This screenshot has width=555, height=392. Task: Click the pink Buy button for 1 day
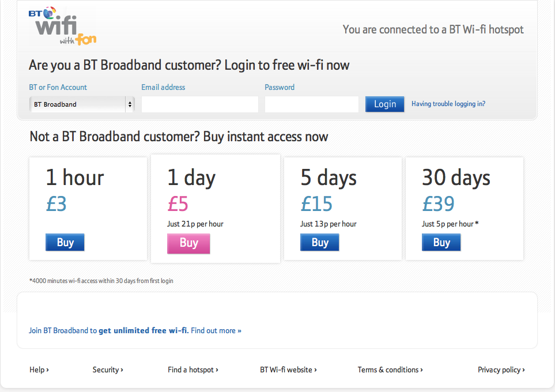(x=188, y=243)
